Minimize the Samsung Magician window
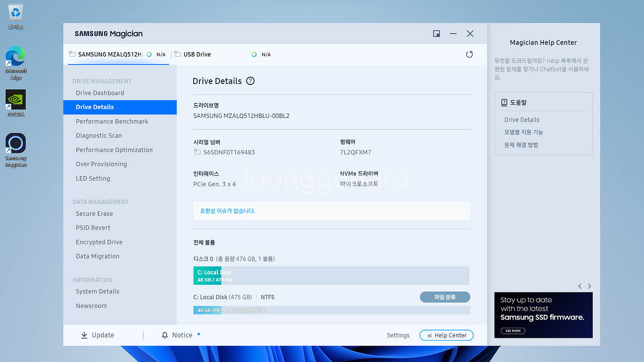This screenshot has height=362, width=644. coord(453,34)
